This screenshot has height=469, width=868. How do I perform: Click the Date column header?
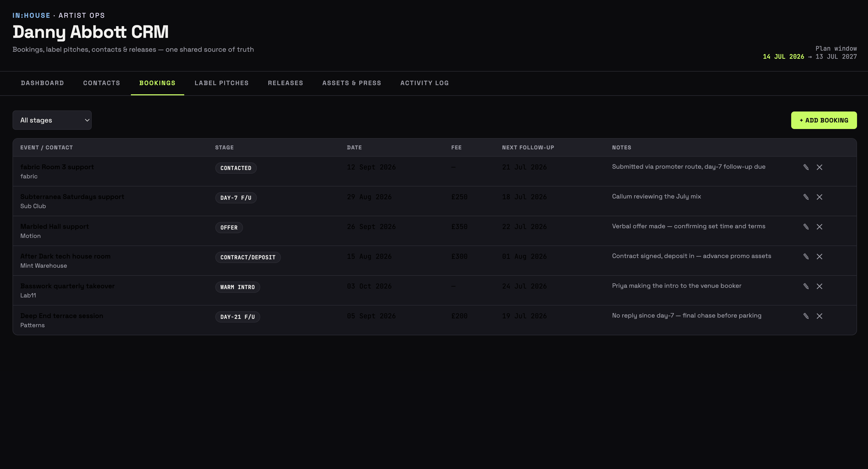(x=355, y=148)
